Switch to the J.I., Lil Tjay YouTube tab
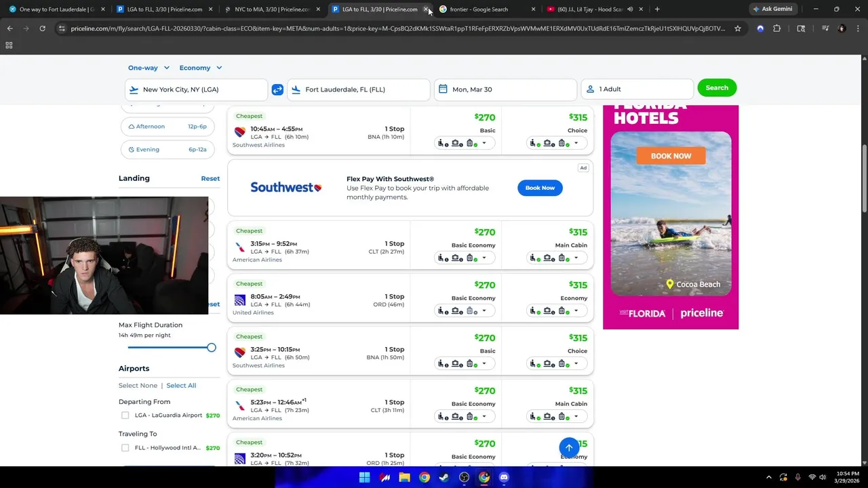Image resolution: width=868 pixels, height=488 pixels. click(589, 9)
